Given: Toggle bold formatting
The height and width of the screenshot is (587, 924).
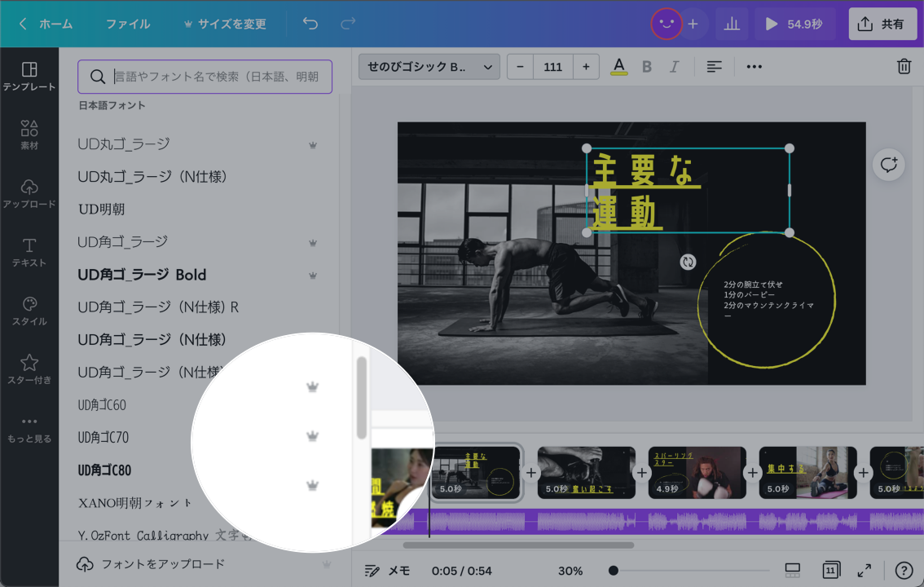Looking at the screenshot, I should pyautogui.click(x=646, y=67).
